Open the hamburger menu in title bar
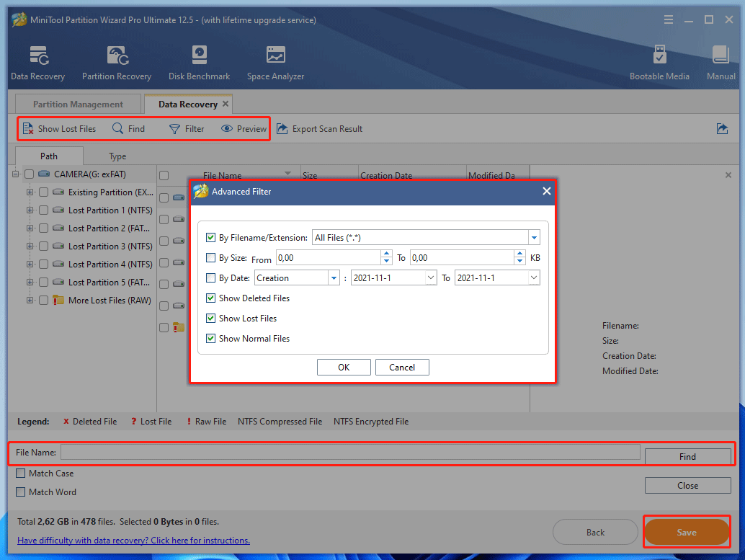The width and height of the screenshot is (745, 560). pyautogui.click(x=669, y=19)
